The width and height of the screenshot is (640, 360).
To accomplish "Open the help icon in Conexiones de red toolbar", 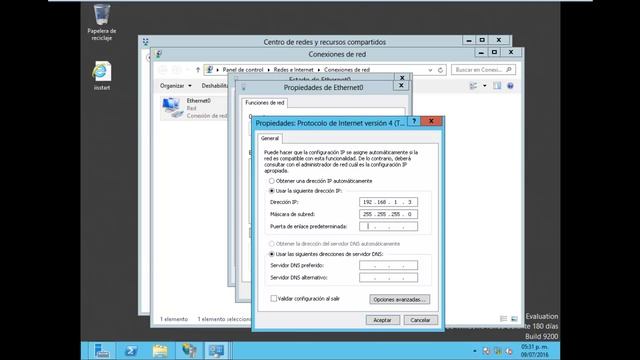I will coord(510,86).
